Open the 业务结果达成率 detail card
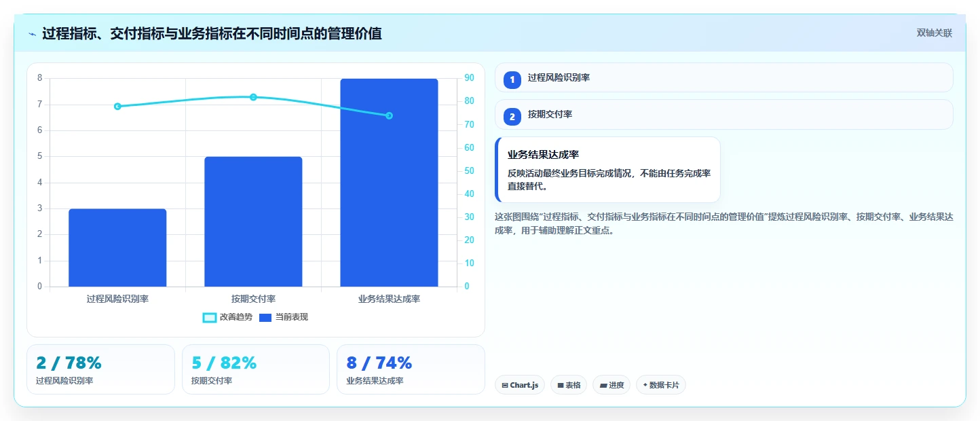This screenshot has width=980, height=421. 607,170
